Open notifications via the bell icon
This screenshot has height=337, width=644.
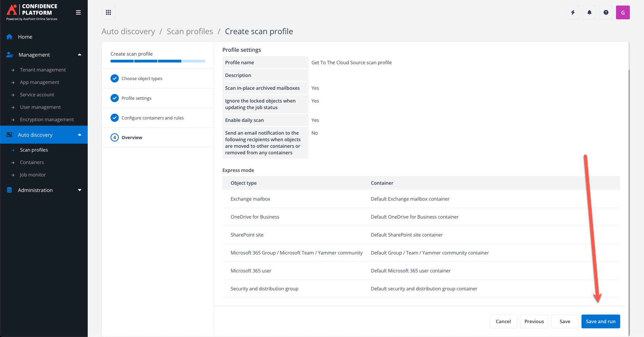[x=589, y=12]
